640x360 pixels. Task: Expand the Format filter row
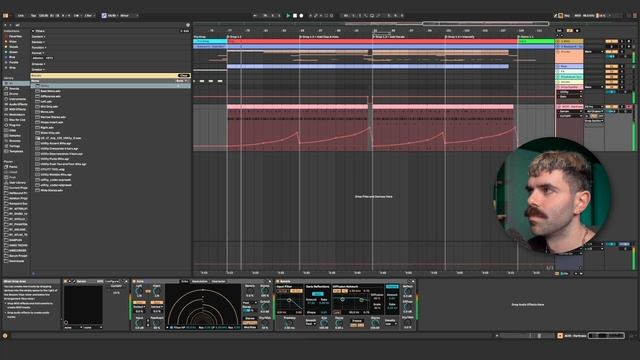point(37,53)
